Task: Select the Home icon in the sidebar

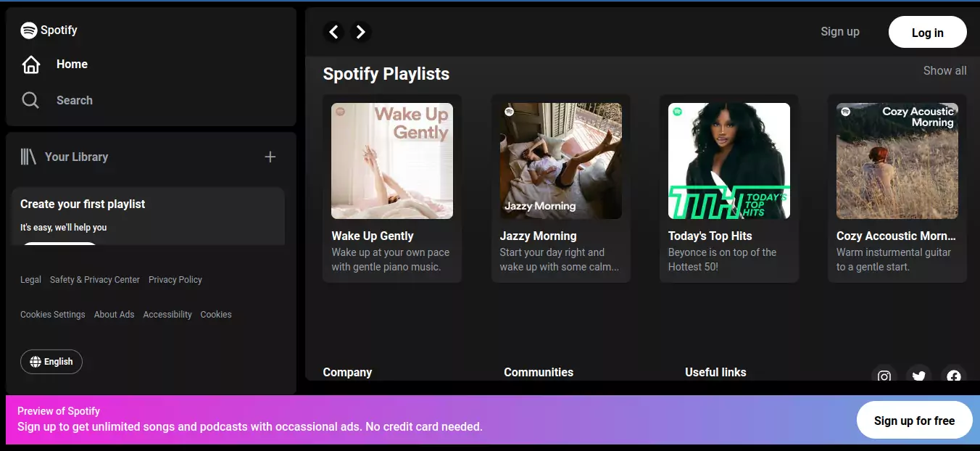Action: [x=30, y=64]
